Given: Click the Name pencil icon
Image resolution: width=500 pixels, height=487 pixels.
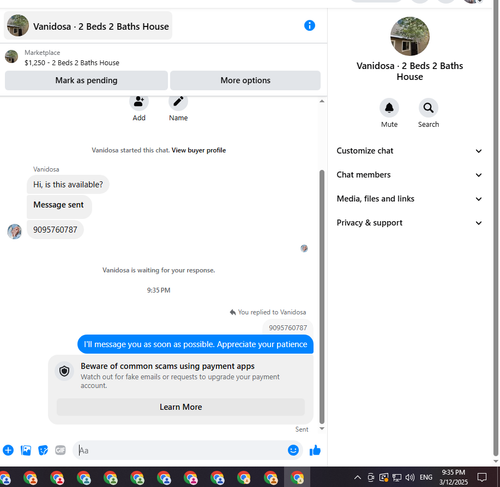Looking at the screenshot, I should [178, 101].
